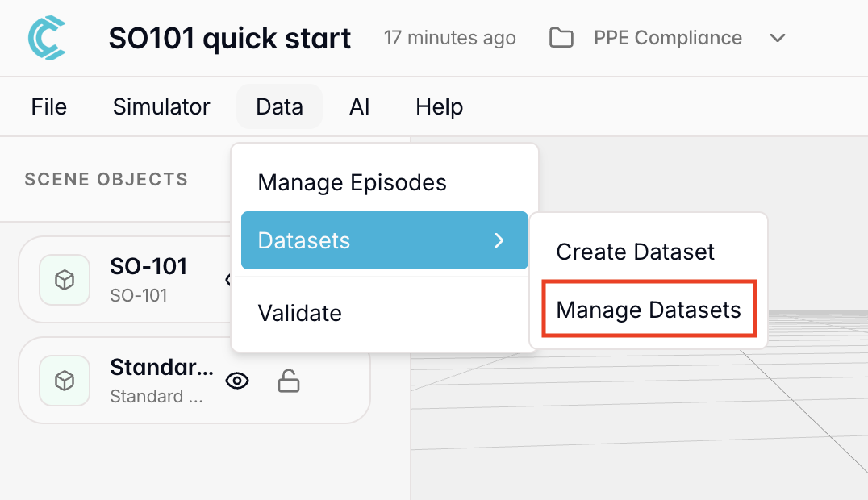Select Manage Datasets in the submenu
This screenshot has width=868, height=500.
[x=649, y=310]
